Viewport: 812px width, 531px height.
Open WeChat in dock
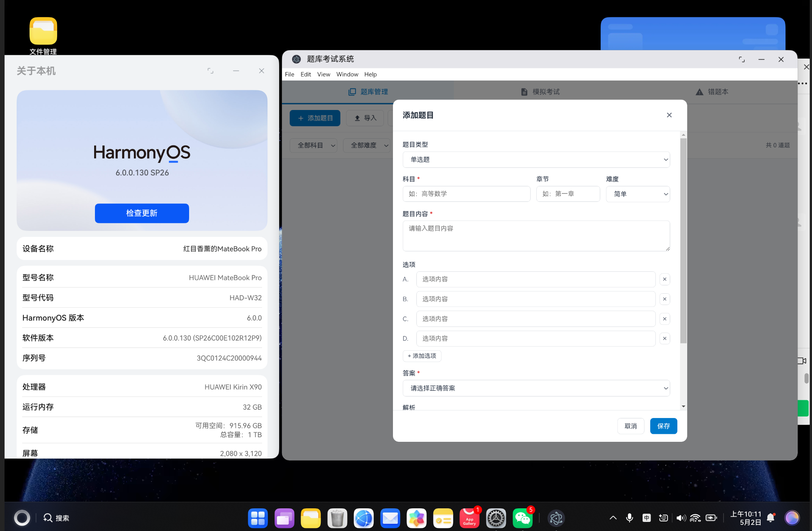522,518
